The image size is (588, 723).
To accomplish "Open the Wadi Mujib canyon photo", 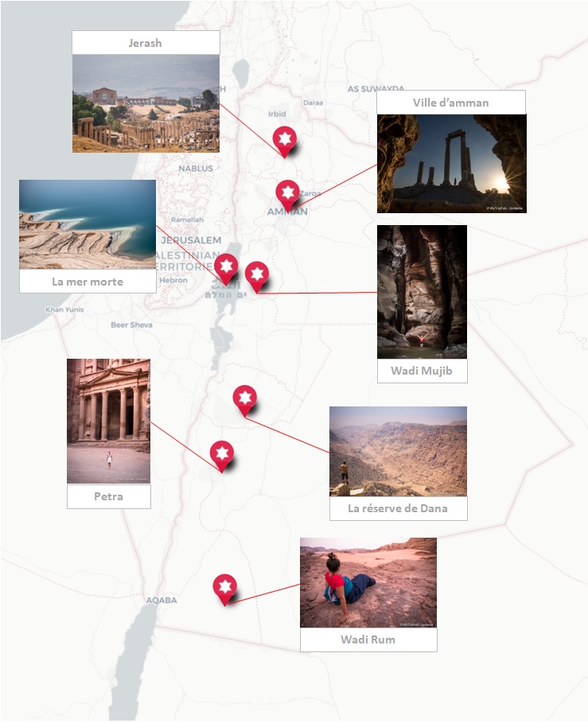I will [422, 292].
